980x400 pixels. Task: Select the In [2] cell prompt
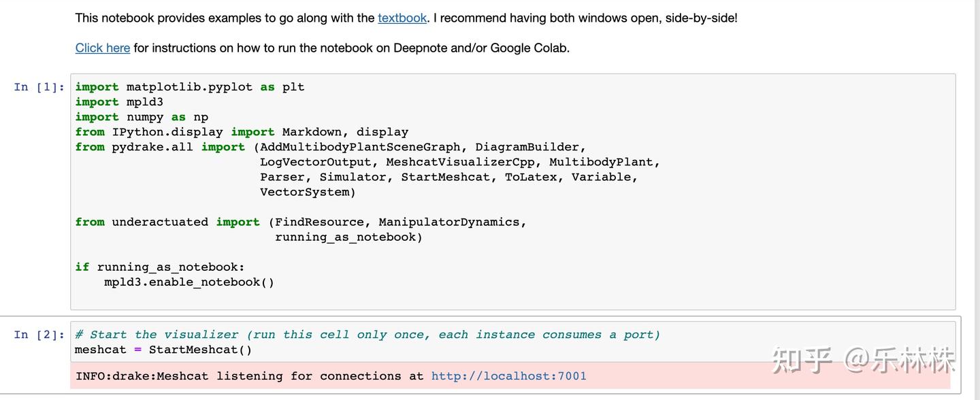point(39,335)
